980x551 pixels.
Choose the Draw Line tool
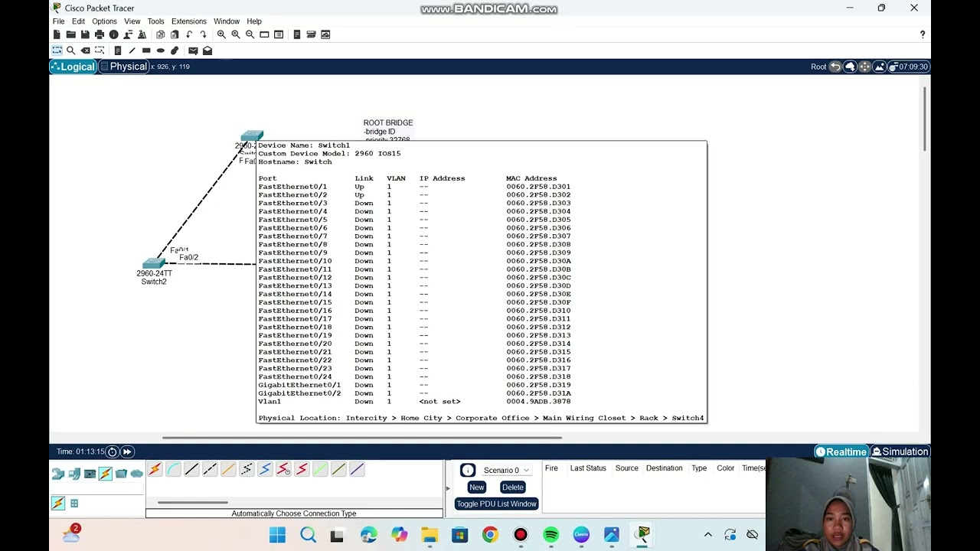click(x=132, y=51)
